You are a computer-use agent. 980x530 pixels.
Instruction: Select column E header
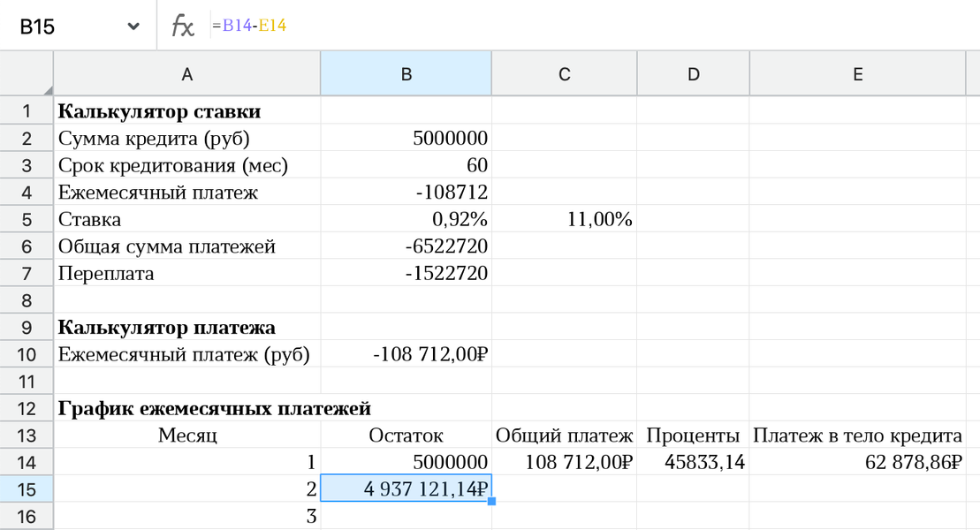point(857,74)
